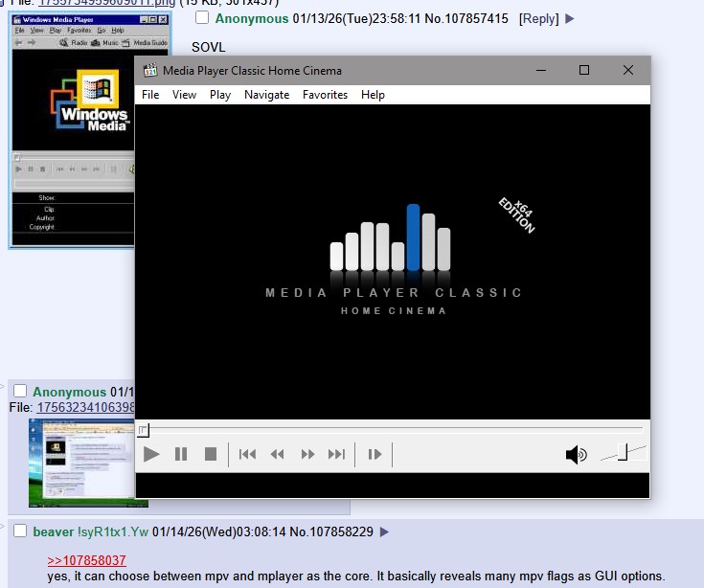Screen dimensions: 704x588
Task: Follow the >>107858037 quote link
Action: click(x=86, y=560)
